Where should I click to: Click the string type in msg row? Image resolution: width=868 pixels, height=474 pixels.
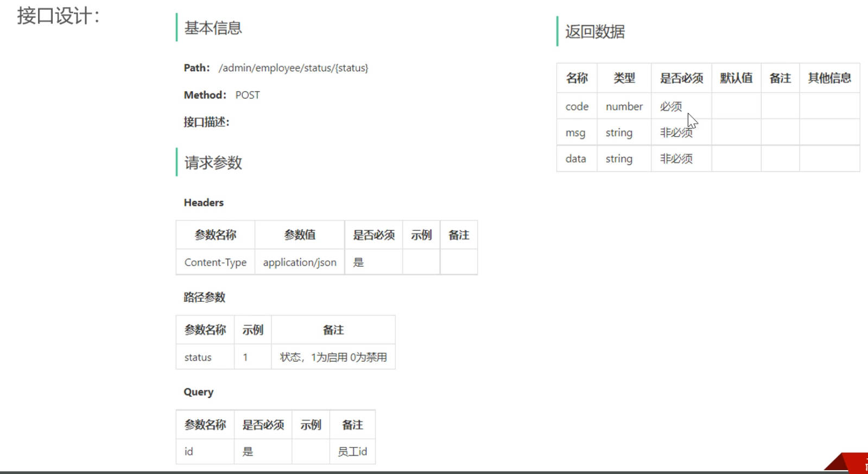click(x=624, y=132)
